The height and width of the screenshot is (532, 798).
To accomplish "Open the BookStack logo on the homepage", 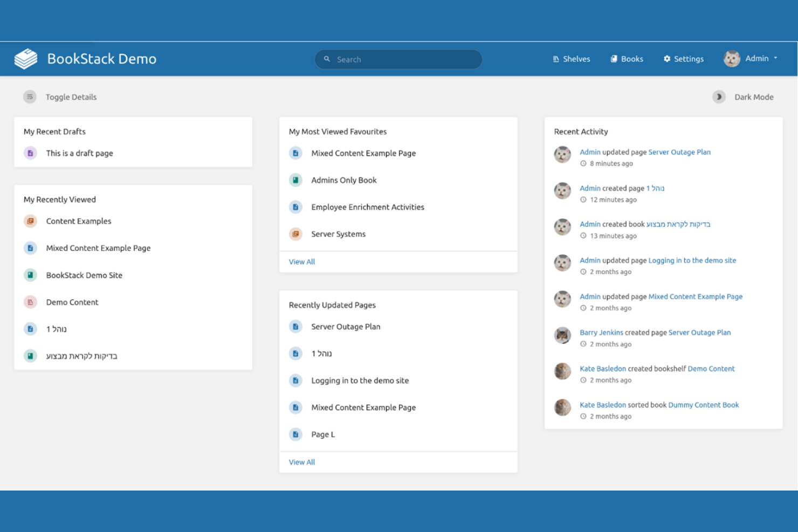I will click(x=25, y=58).
